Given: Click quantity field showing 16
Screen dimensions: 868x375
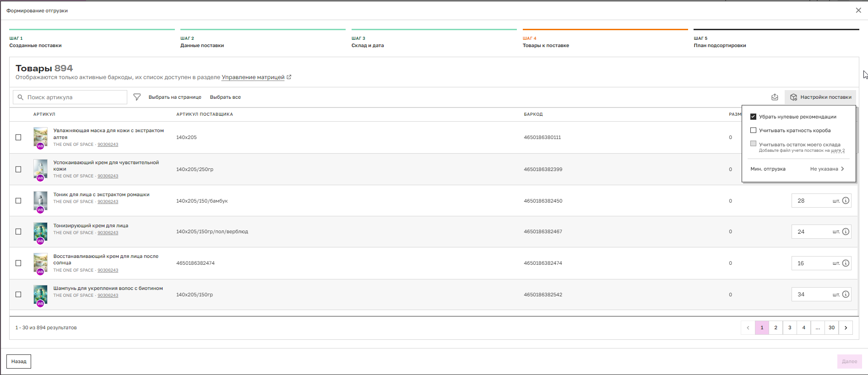Looking at the screenshot, I should pos(821,263).
